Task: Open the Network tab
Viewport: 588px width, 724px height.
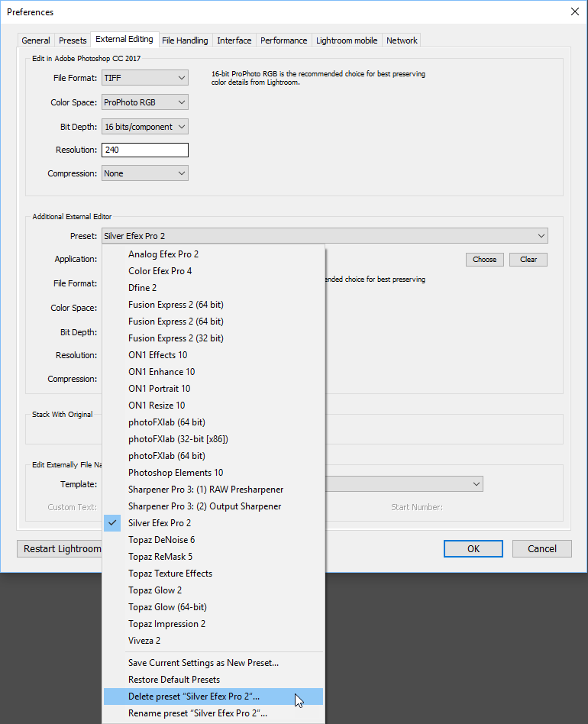Action: pyautogui.click(x=402, y=40)
